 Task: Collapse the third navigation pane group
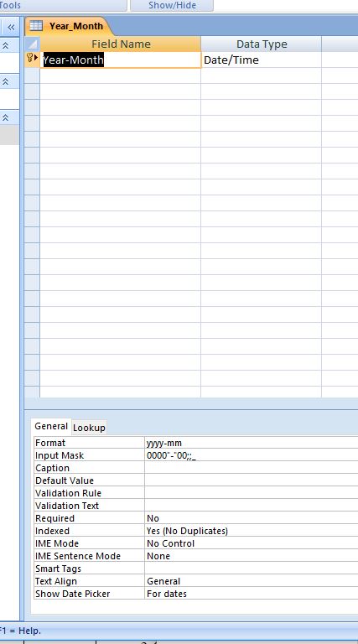point(5,117)
